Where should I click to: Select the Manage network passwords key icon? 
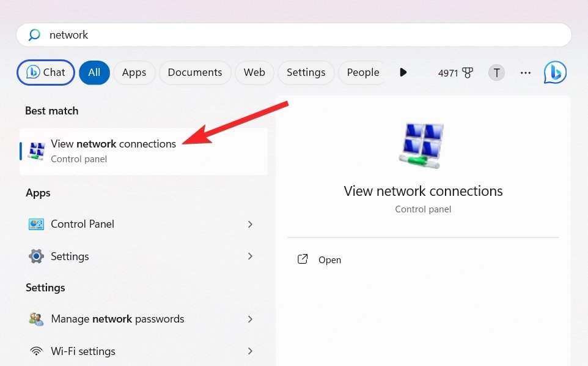[x=36, y=319]
